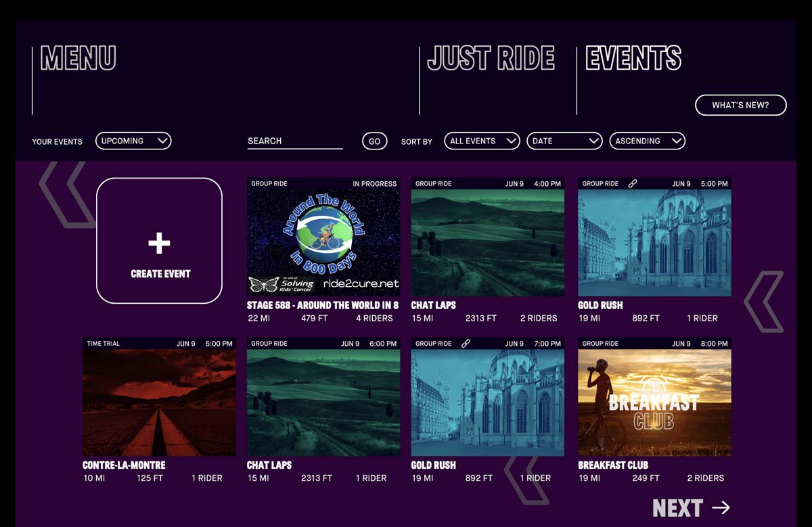Go to the NEXT page of events
This screenshot has height=527, width=812.
pos(692,508)
